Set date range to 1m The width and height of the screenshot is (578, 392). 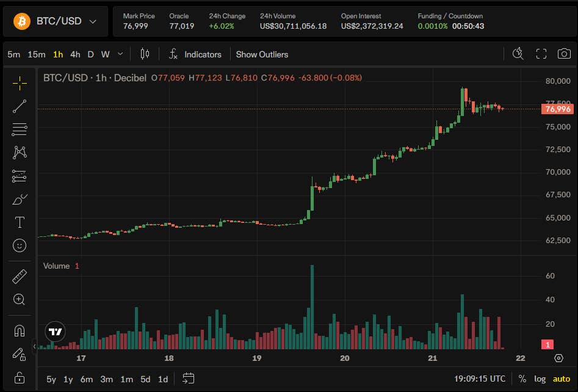click(x=127, y=379)
